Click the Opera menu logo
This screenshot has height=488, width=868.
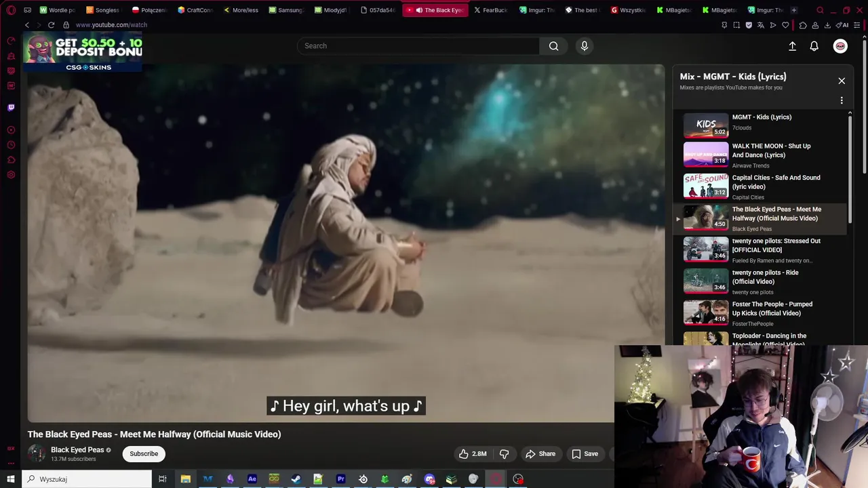coord(11,10)
